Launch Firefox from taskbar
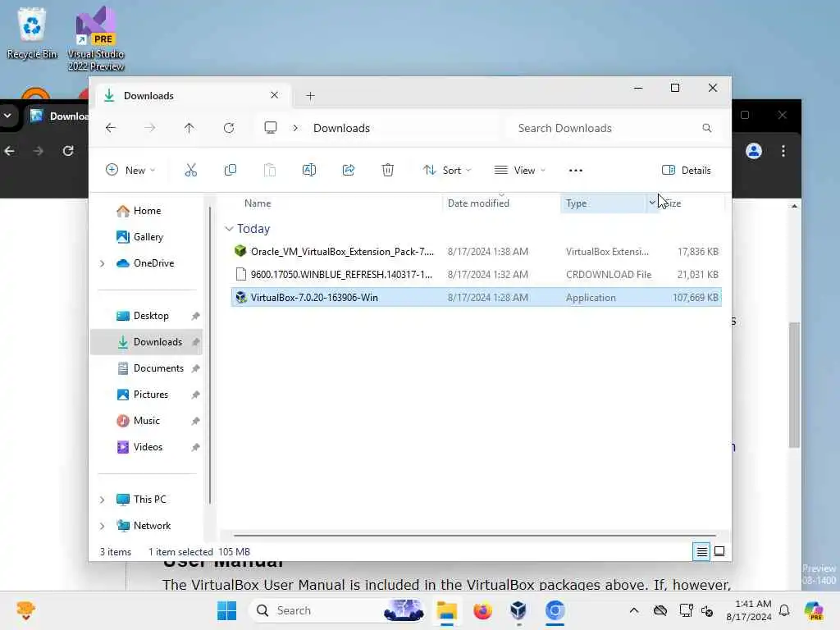Screen dimensions: 840x630 (482, 610)
